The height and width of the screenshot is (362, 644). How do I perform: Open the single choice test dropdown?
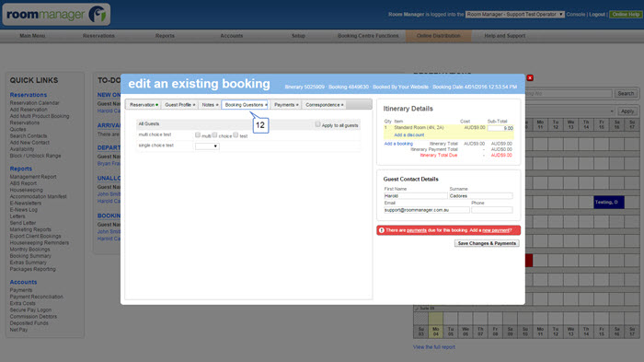click(x=207, y=146)
